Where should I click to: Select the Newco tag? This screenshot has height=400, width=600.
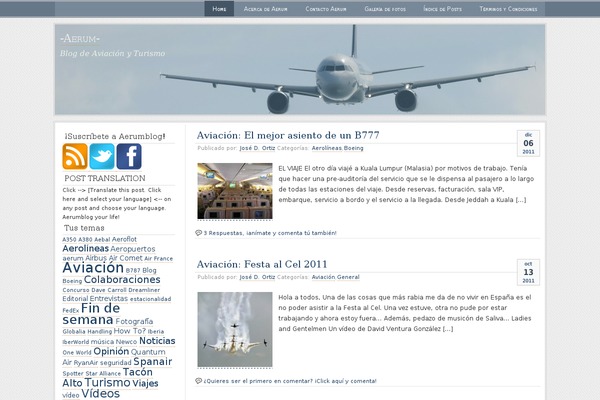click(x=126, y=342)
